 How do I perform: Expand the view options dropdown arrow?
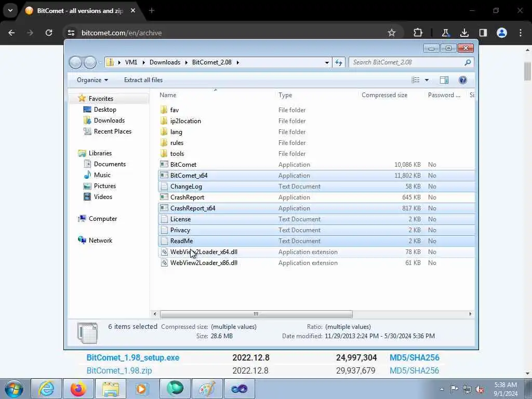[427, 80]
